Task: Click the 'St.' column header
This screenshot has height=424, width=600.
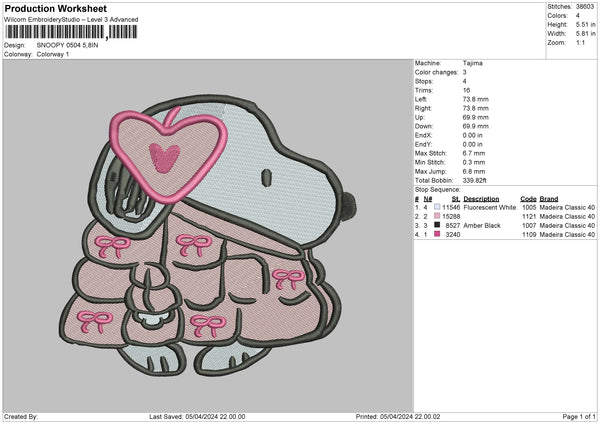Action: pyautogui.click(x=456, y=199)
